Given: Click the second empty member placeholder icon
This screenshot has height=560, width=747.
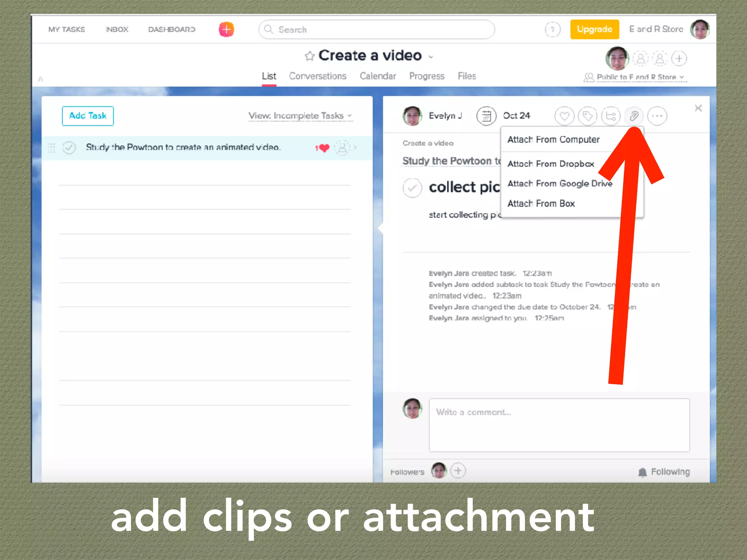Looking at the screenshot, I should tap(660, 59).
